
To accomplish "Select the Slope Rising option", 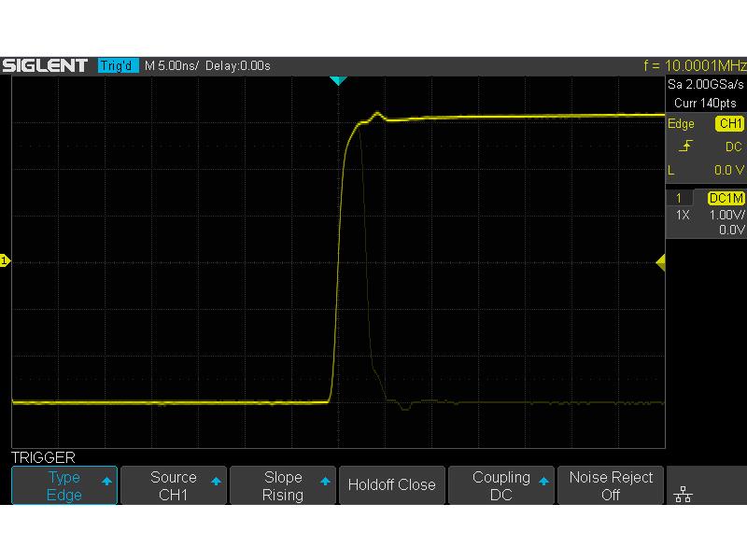I will click(x=283, y=485).
